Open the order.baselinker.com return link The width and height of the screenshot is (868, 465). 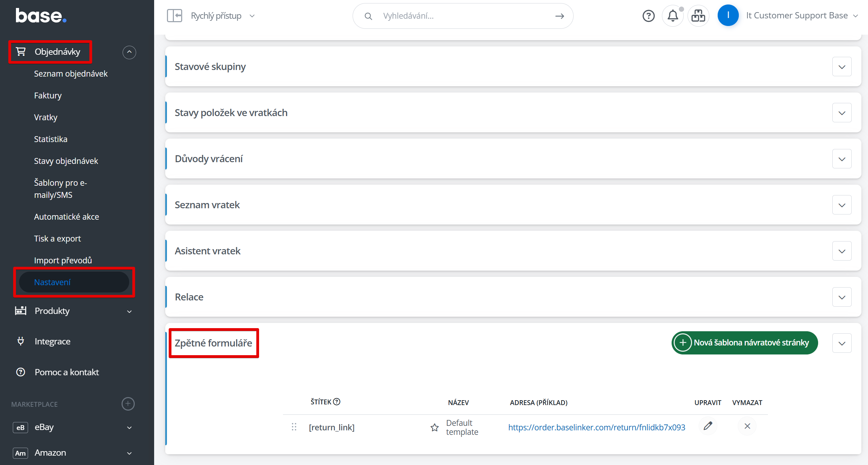(x=596, y=427)
